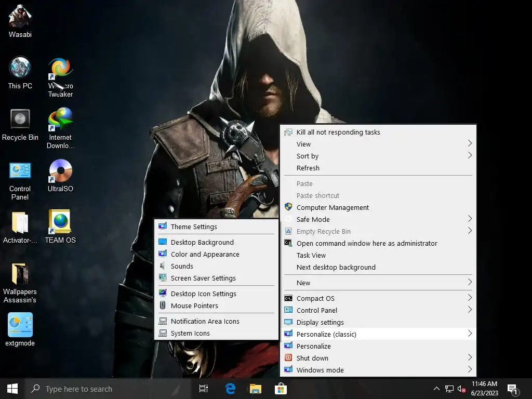Image resolution: width=532 pixels, height=399 pixels.
Task: Choose Kill all not responding tasks
Action: pyautogui.click(x=378, y=132)
